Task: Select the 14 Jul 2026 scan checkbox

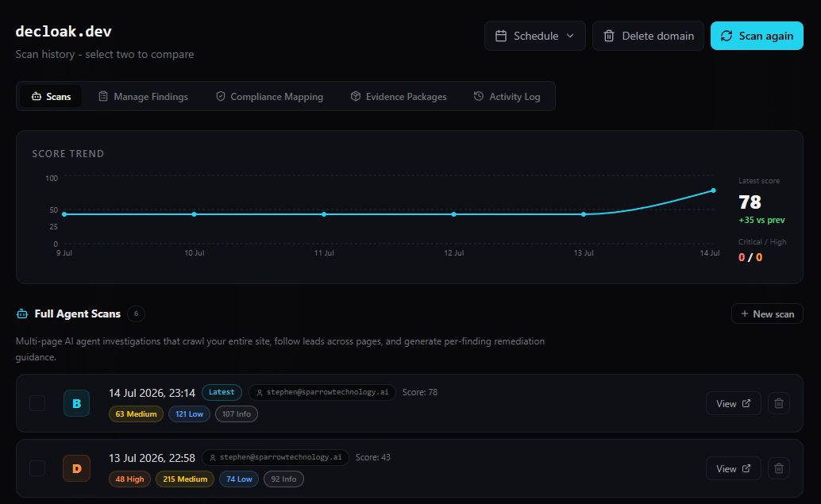Action: pos(37,403)
